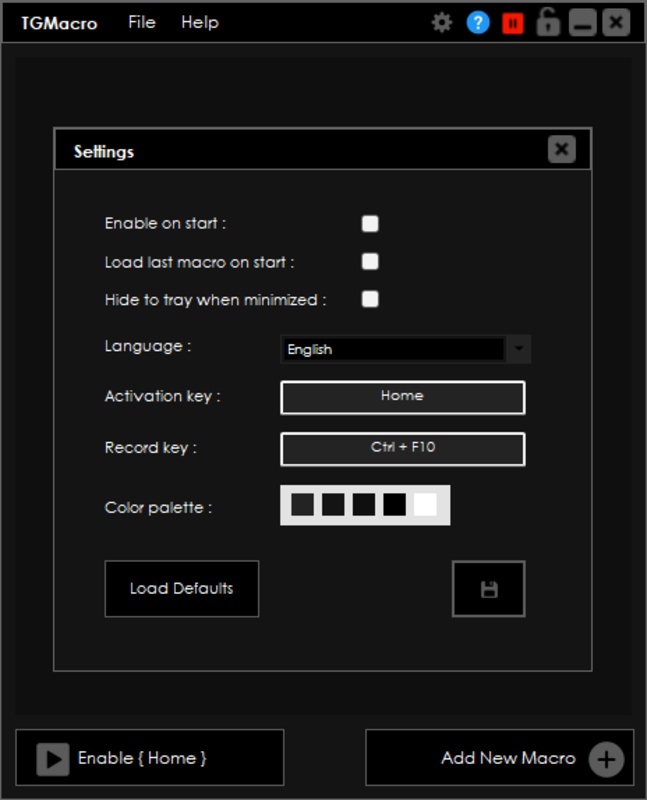Click the red pause icon
This screenshot has width=647, height=800.
pos(513,23)
